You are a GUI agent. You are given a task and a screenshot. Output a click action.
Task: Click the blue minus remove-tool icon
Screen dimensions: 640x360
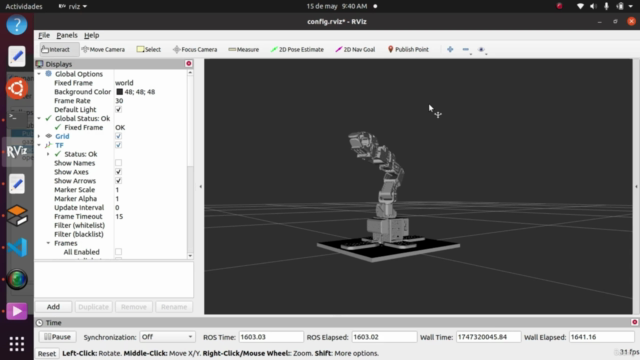[466, 49]
